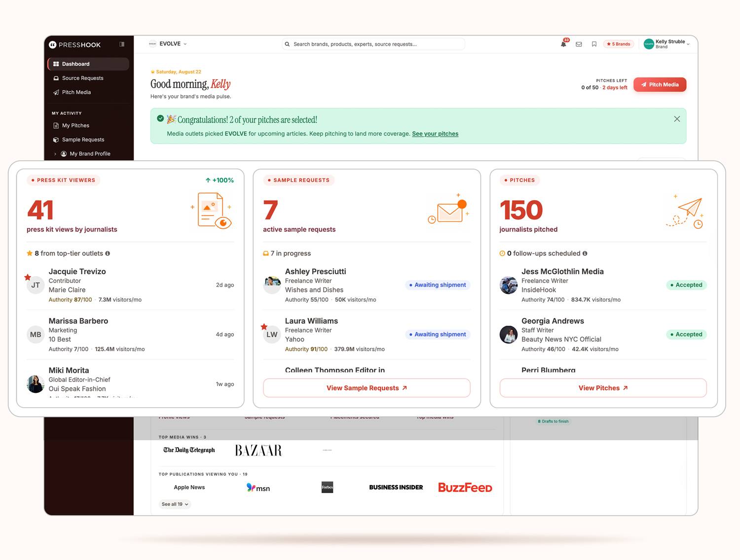
Task: Dismiss the congratulations banner
Action: (x=677, y=119)
